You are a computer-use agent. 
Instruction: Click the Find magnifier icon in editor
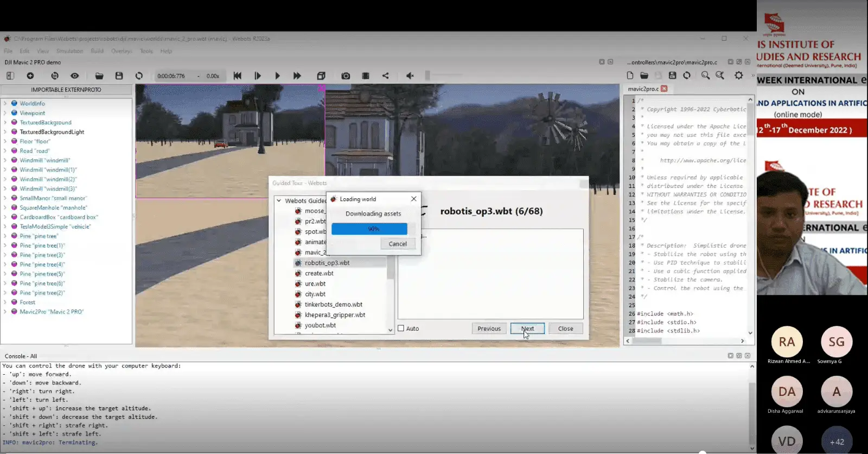pos(705,75)
